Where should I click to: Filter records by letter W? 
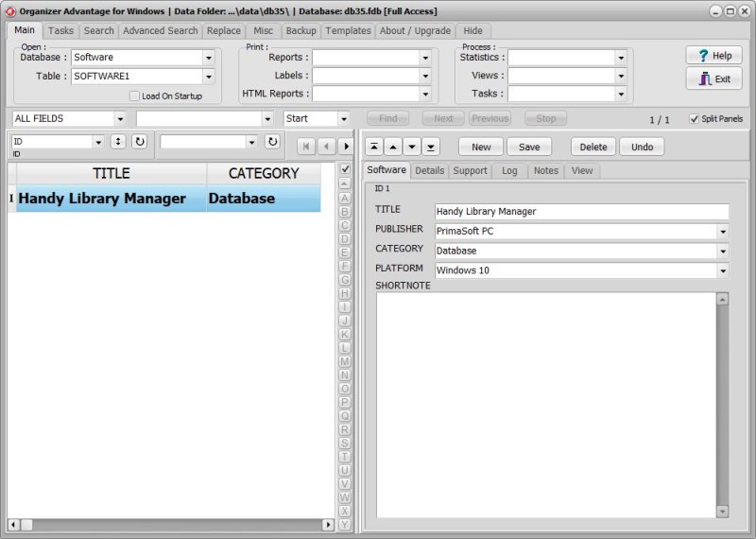(345, 497)
